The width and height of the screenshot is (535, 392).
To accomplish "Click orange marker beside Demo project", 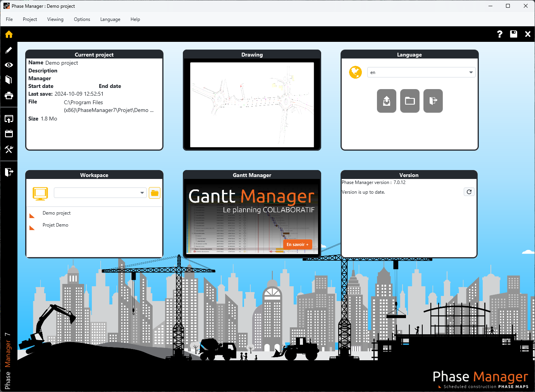I will (x=32, y=216).
